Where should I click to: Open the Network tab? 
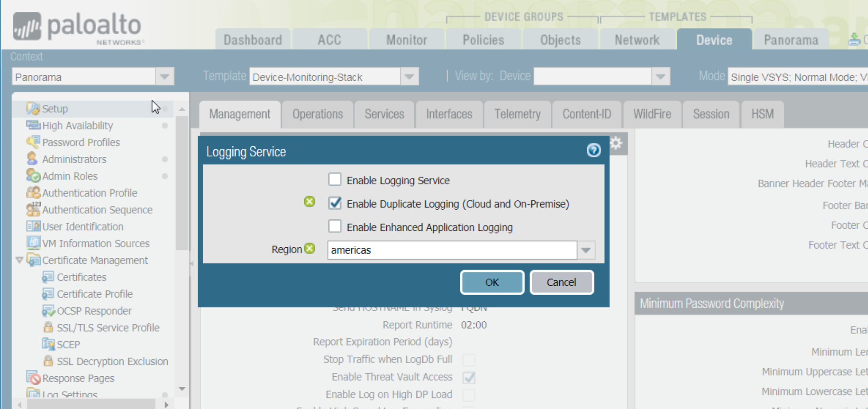[637, 39]
